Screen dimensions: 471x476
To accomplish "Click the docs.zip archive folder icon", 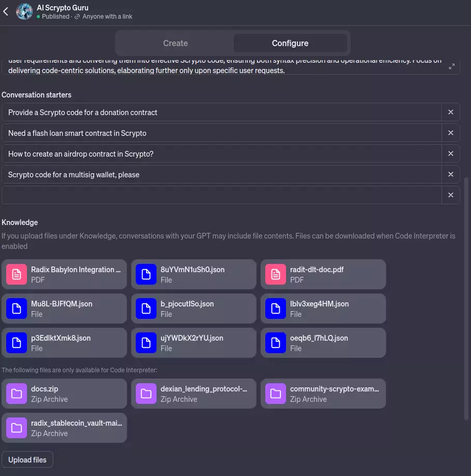I will 17,394.
